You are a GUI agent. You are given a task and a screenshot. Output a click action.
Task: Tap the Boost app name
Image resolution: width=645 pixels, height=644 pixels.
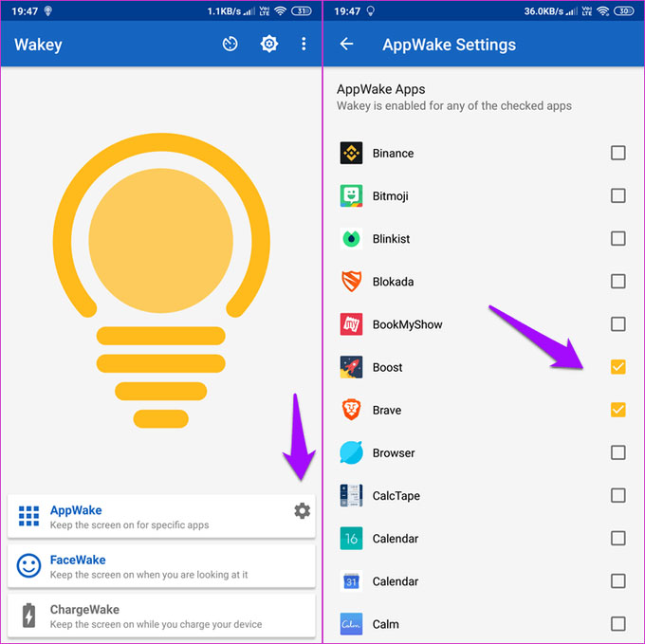tap(387, 367)
